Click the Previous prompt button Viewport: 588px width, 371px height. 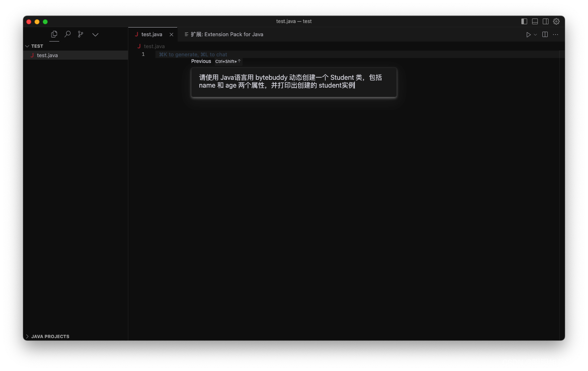point(201,61)
